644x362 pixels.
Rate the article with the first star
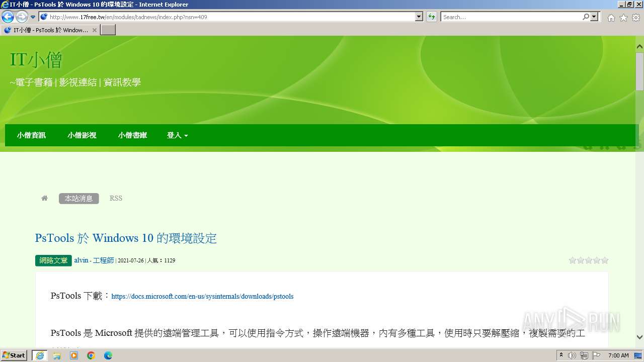pos(573,260)
